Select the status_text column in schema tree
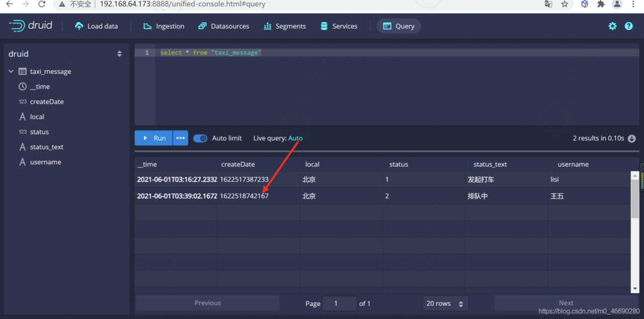The width and height of the screenshot is (644, 319). coord(47,147)
